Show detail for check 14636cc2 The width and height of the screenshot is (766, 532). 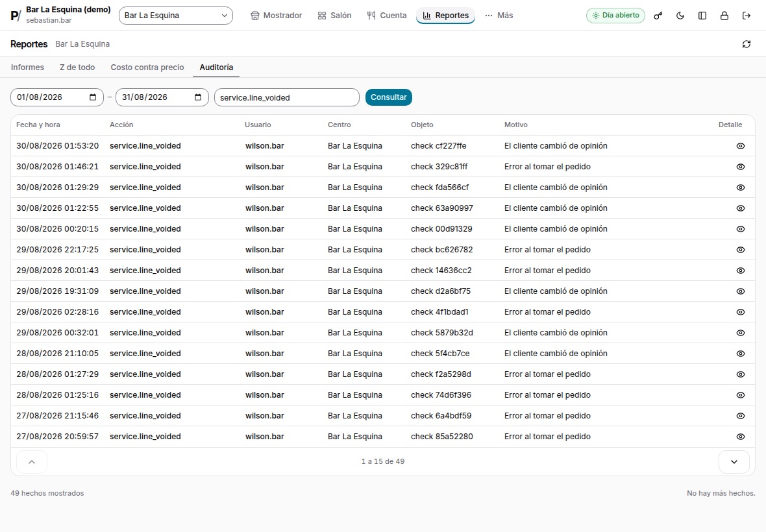(x=740, y=271)
